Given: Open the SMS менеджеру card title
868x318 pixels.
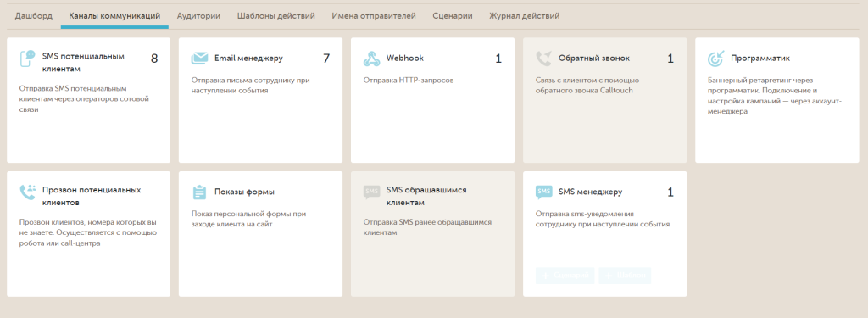Looking at the screenshot, I should (x=590, y=192).
